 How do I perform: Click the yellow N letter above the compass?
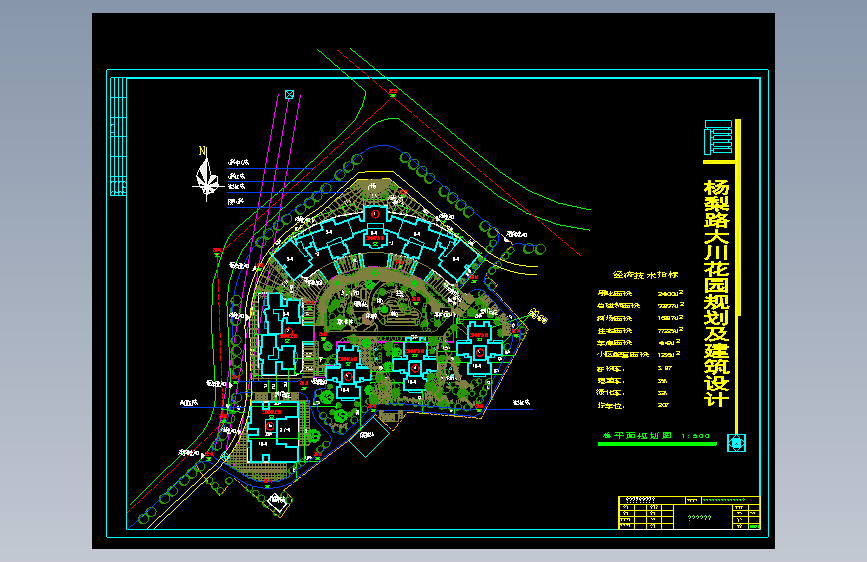(x=202, y=151)
